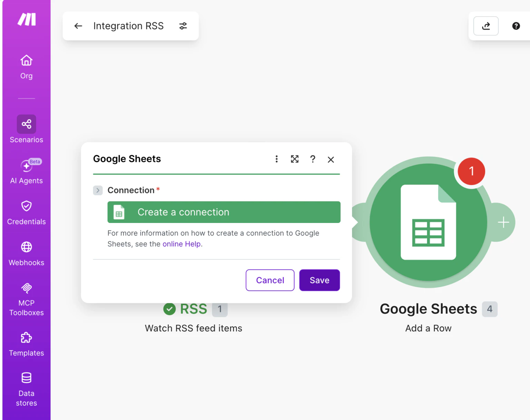This screenshot has width=530, height=420.
Task: Click Create a connection button
Action: (224, 212)
